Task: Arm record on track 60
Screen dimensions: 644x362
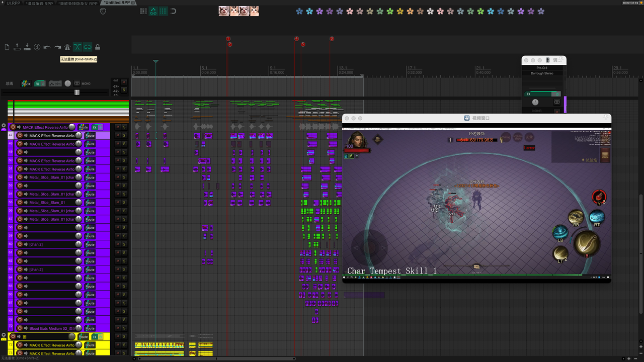Action: pos(20,244)
